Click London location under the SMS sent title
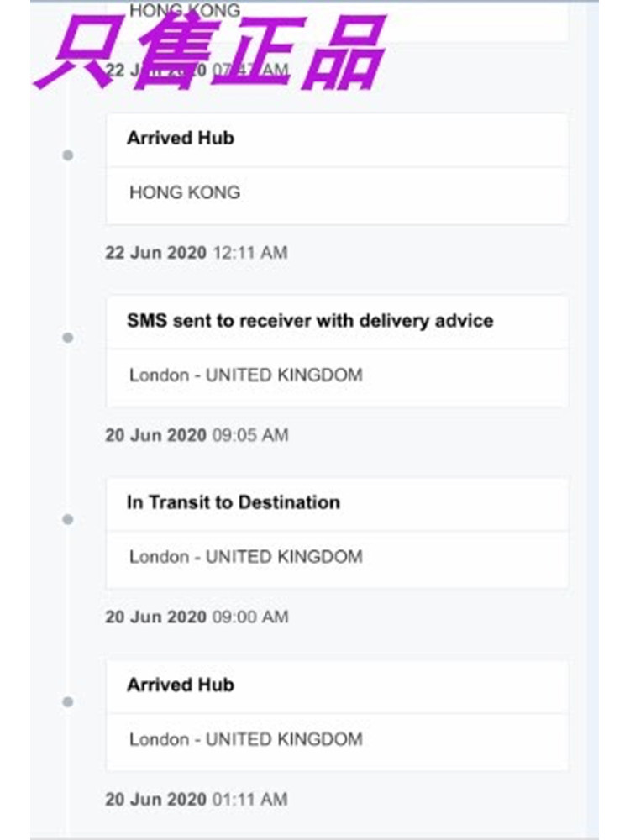The width and height of the screenshot is (630, 840). (x=245, y=375)
